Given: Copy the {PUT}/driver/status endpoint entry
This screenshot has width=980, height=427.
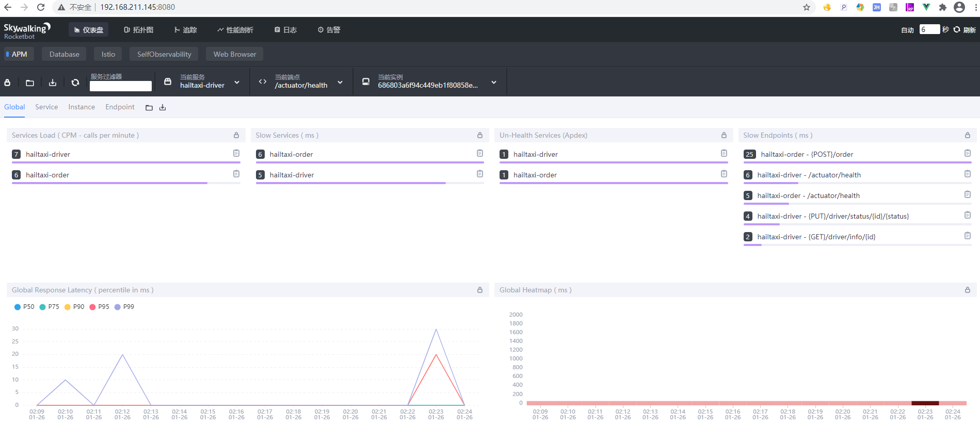Looking at the screenshot, I should pos(968,215).
